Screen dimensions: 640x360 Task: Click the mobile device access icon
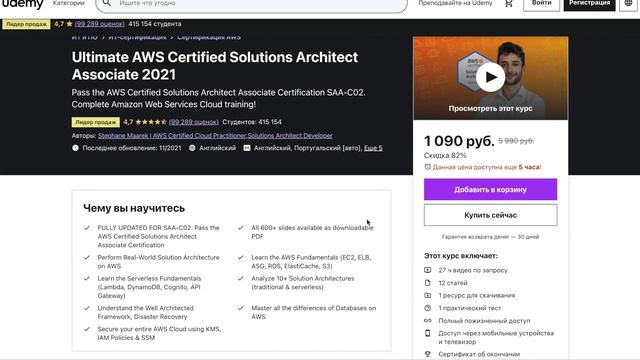427,333
